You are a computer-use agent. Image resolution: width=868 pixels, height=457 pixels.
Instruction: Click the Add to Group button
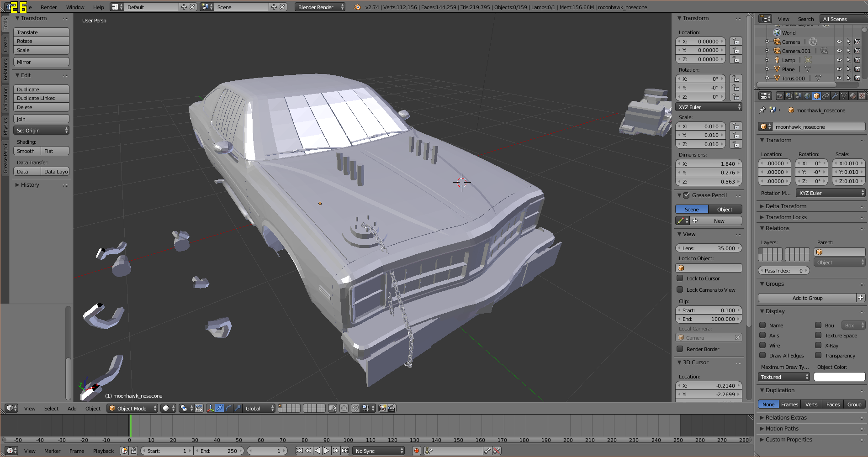[807, 298]
